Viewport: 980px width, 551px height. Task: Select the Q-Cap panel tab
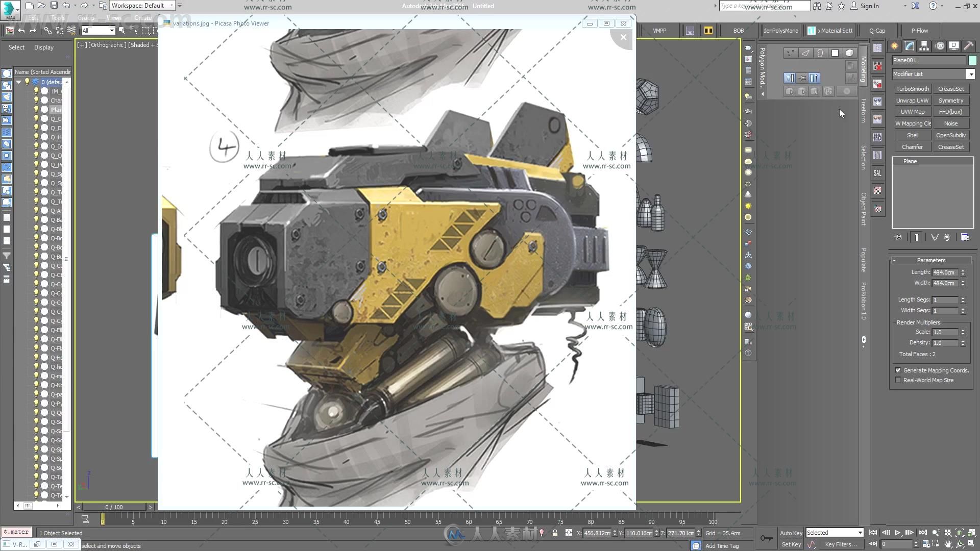coord(877,30)
